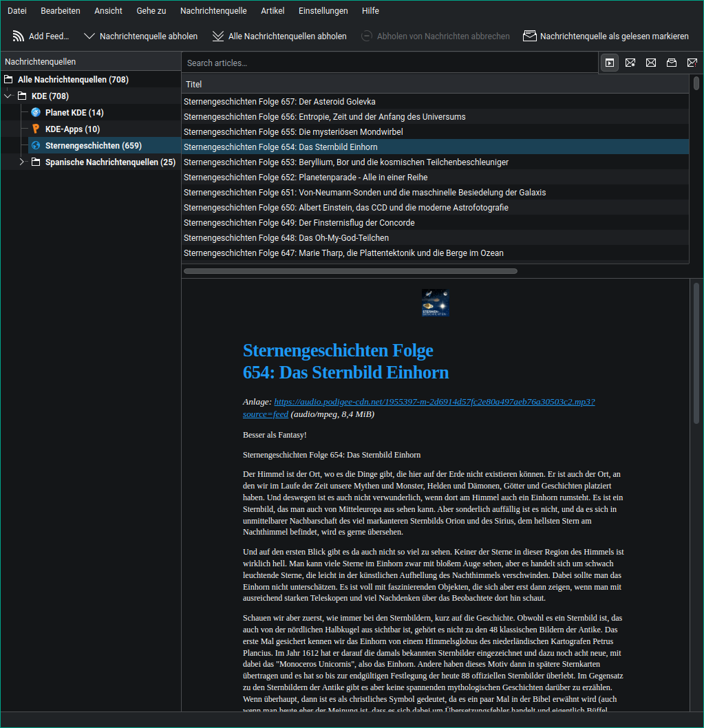
Task: Click the Sternengeschichten globe feed icon
Action: click(36, 145)
